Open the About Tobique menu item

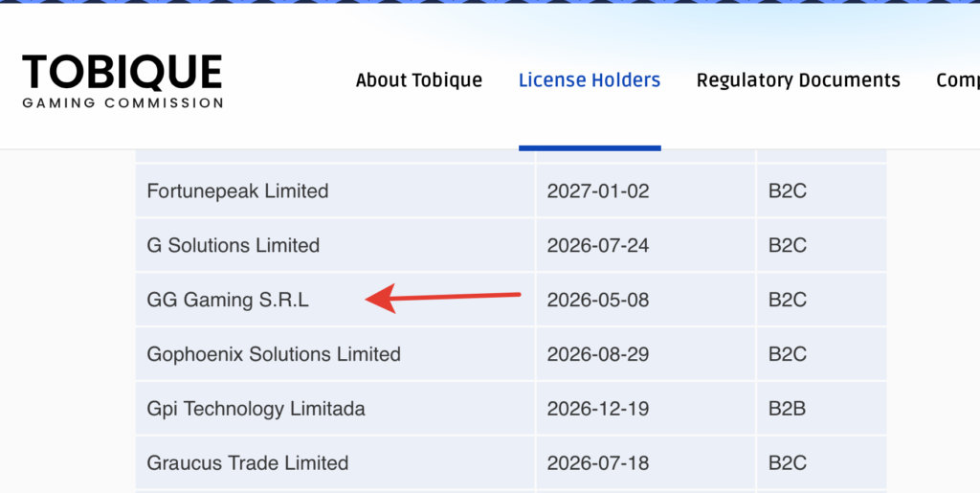click(x=418, y=80)
